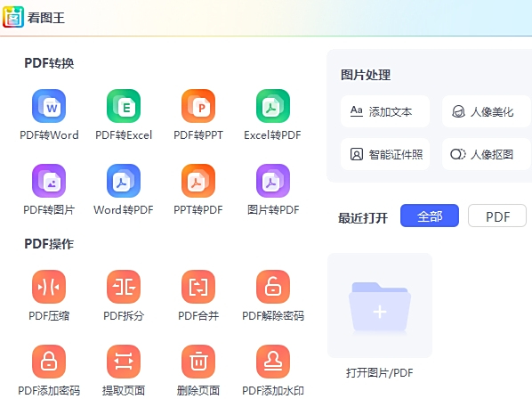The height and width of the screenshot is (407, 532).
Task: Open the PDF添加水印 stamp icon
Action: click(273, 362)
